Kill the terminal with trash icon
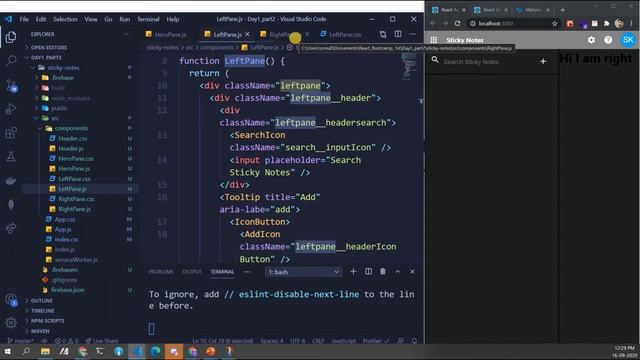 coord(383,271)
